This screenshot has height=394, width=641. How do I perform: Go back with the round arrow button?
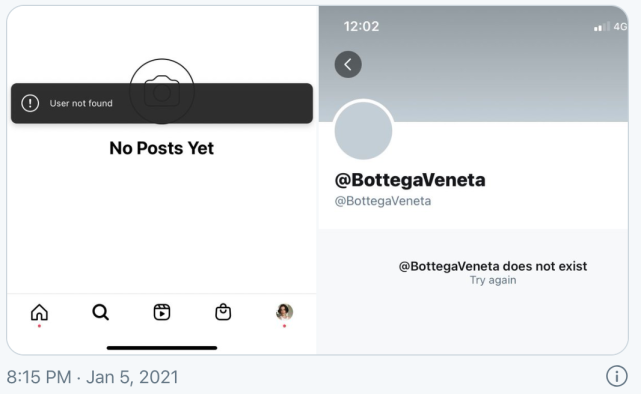pyautogui.click(x=348, y=65)
